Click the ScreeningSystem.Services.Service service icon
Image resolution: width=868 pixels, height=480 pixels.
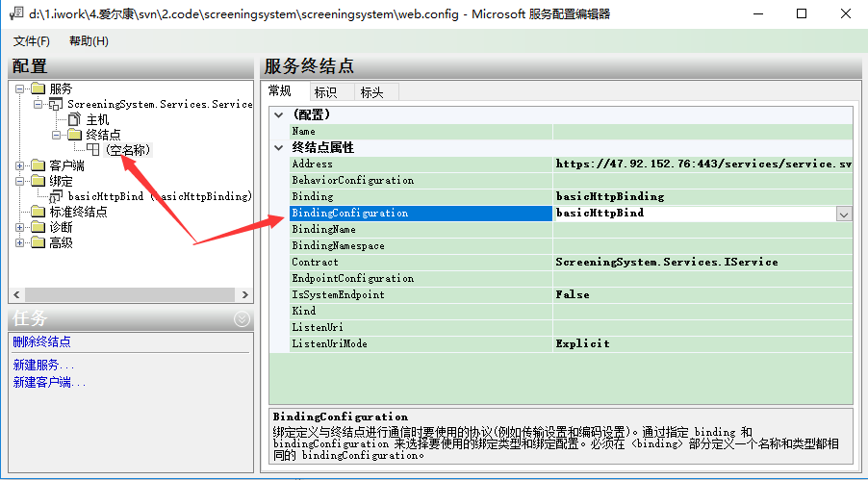coord(56,104)
